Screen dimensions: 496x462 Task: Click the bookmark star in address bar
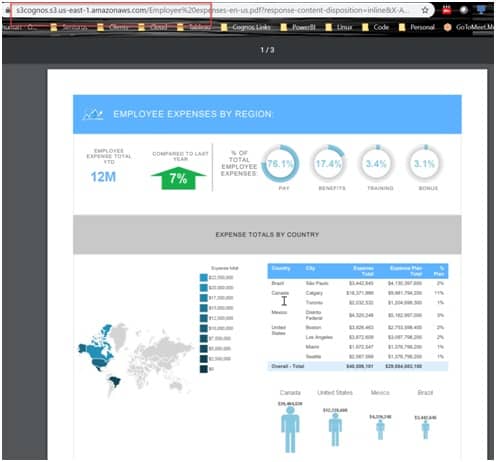coord(425,10)
